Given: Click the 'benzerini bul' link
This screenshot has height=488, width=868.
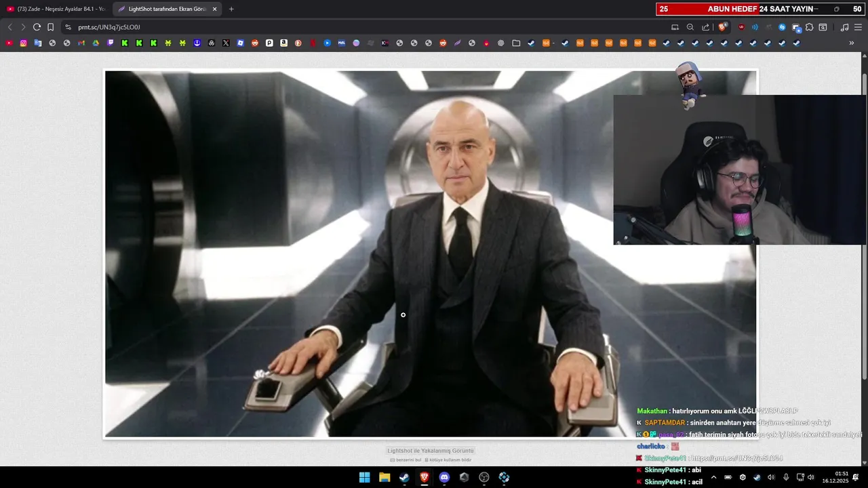Looking at the screenshot, I should pos(406,460).
